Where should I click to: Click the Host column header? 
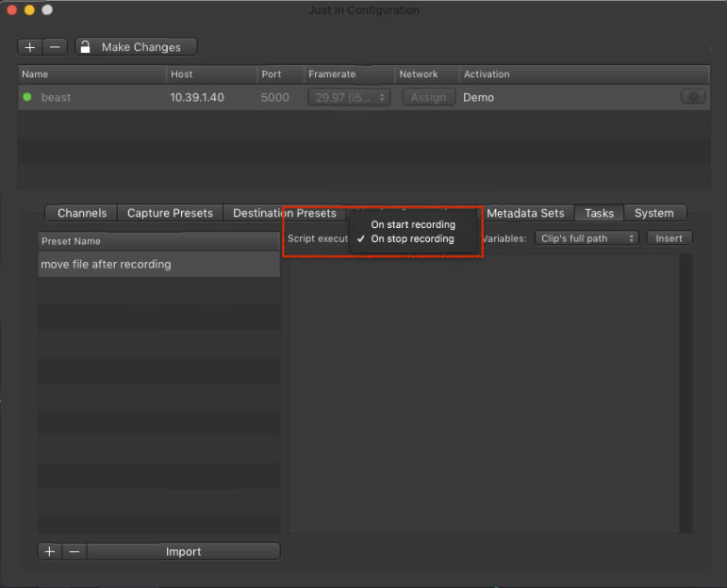tap(211, 74)
